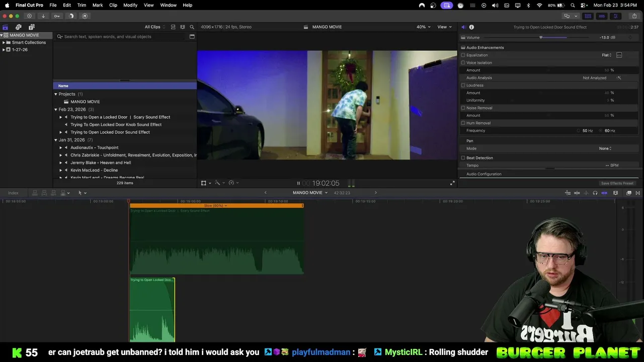Open the File menu
Screen dimensions: 644x362
pos(53,5)
